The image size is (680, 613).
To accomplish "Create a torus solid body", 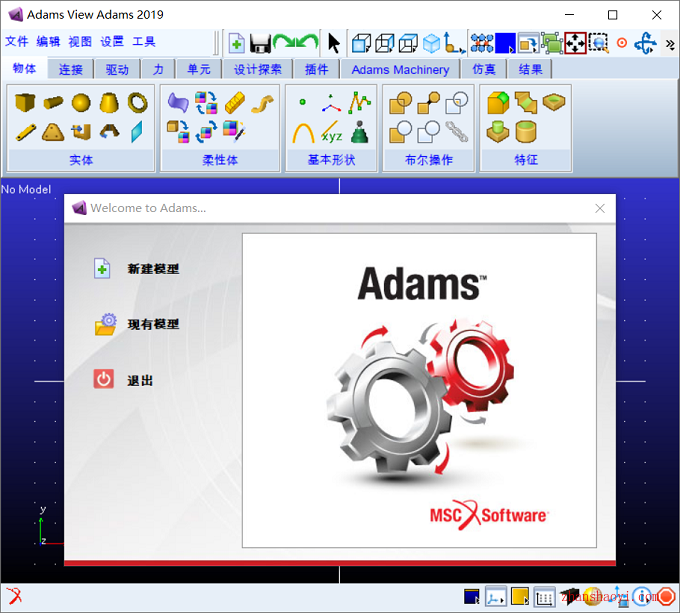I will tap(137, 103).
